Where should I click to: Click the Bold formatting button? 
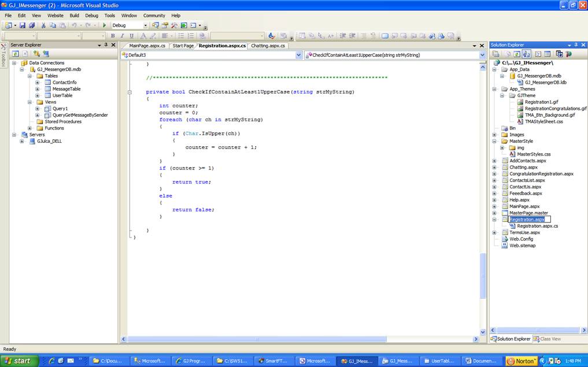point(113,36)
